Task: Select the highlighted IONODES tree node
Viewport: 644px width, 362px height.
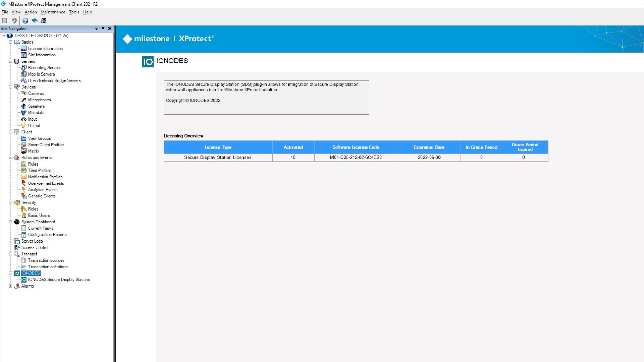Action: [x=31, y=273]
